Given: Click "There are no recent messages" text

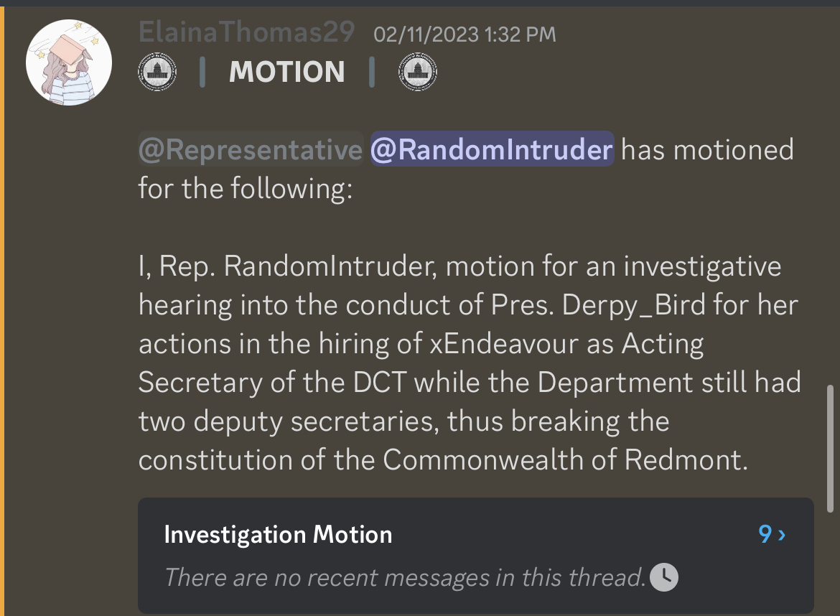Looking at the screenshot, I should point(405,577).
